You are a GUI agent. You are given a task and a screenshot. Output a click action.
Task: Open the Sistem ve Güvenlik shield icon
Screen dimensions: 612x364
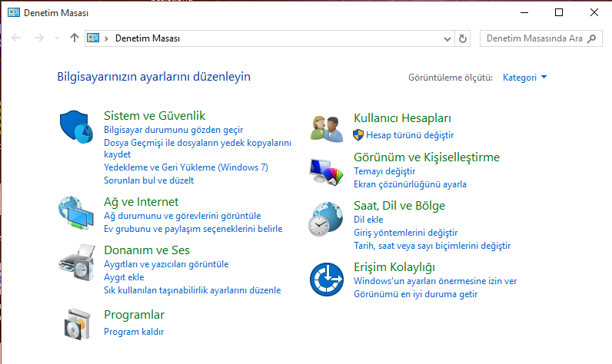[77, 127]
